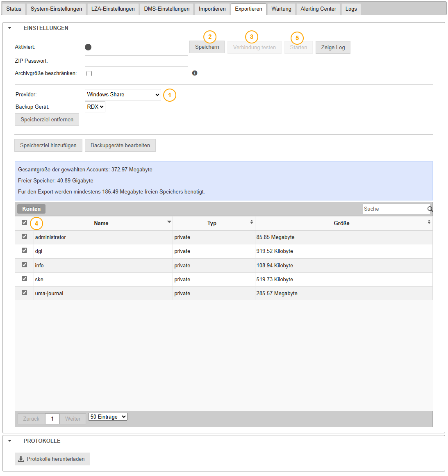Collapse the Protokolle section triangle
448x476 pixels.
point(10,441)
